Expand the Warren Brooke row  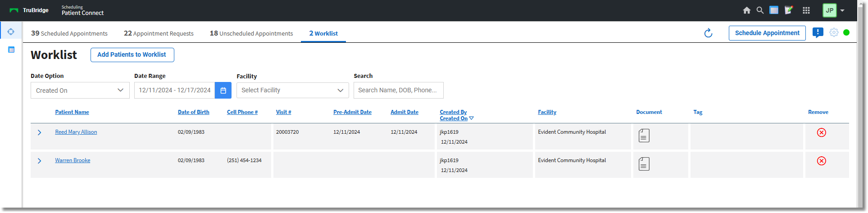click(40, 161)
